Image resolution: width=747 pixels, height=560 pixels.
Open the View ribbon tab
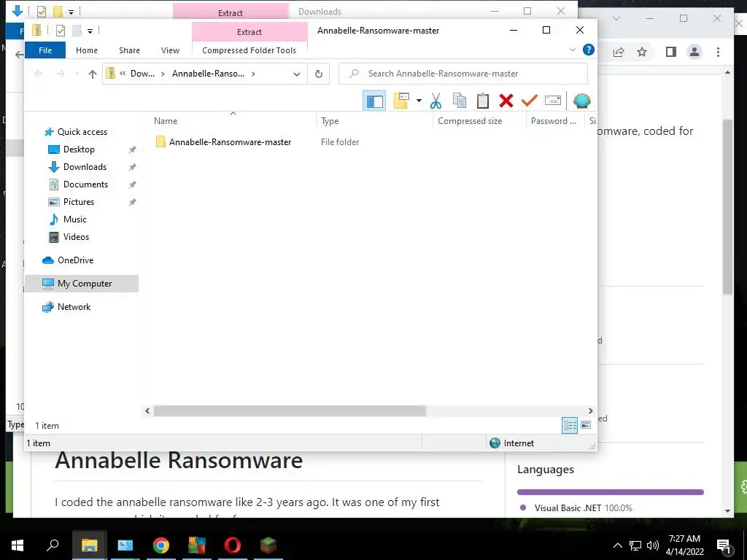[x=170, y=50]
